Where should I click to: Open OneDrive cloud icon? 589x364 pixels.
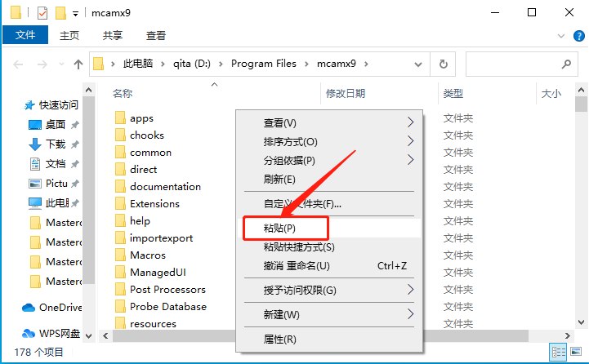(x=29, y=308)
